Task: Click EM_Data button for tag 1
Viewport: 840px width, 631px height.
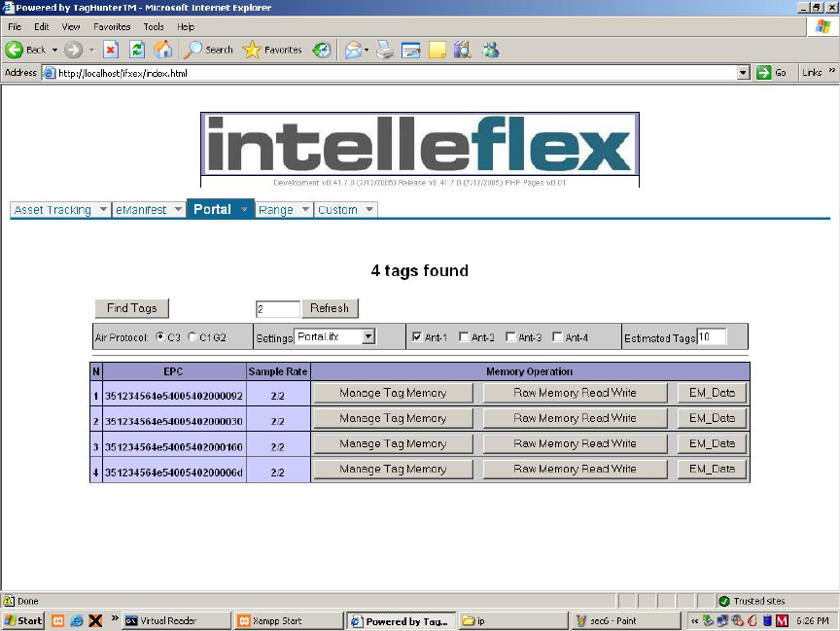Action: (x=712, y=393)
